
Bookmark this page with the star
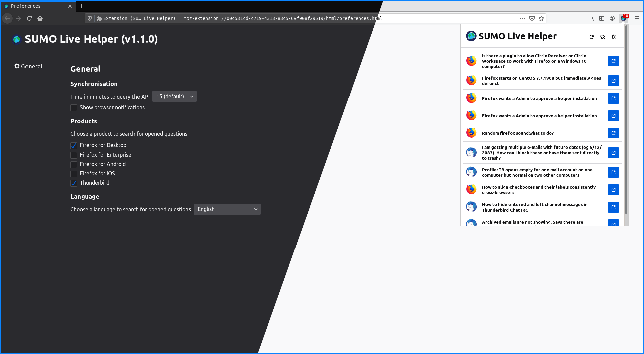click(x=541, y=18)
